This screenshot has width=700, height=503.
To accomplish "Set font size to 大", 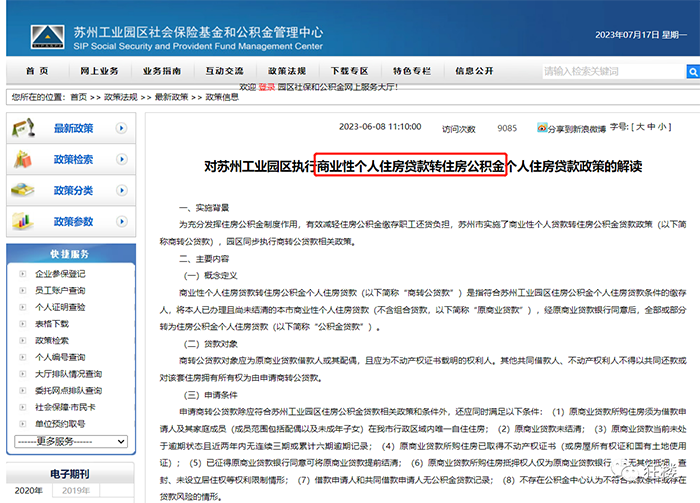I will tap(640, 127).
